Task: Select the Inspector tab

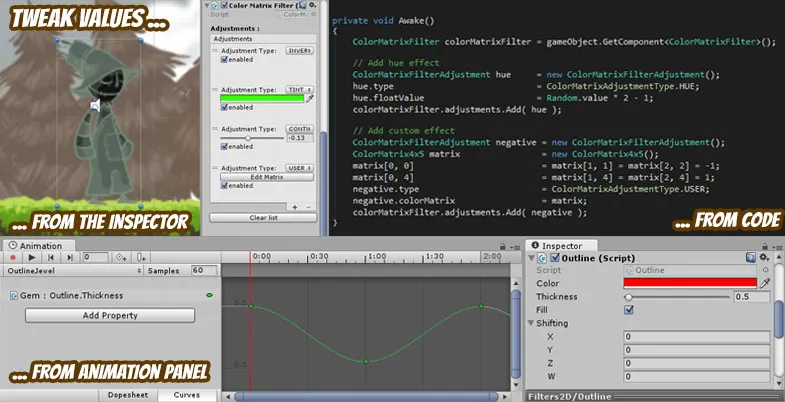Action: pyautogui.click(x=561, y=246)
